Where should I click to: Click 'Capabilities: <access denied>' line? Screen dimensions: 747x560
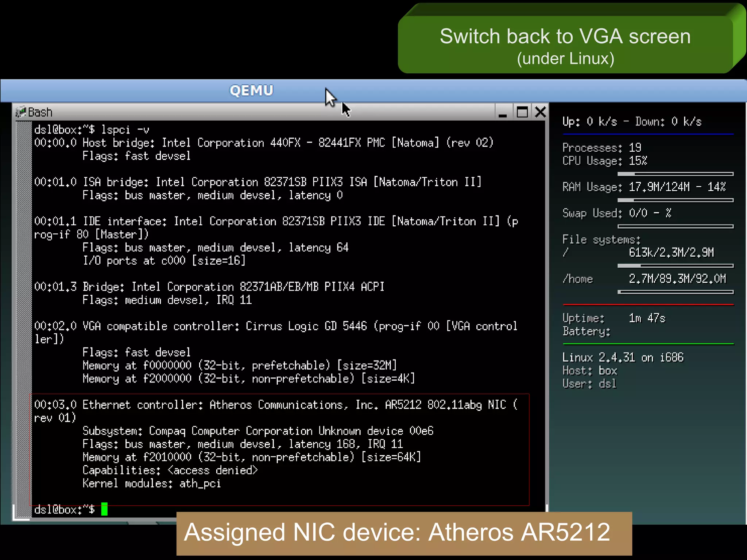click(170, 470)
